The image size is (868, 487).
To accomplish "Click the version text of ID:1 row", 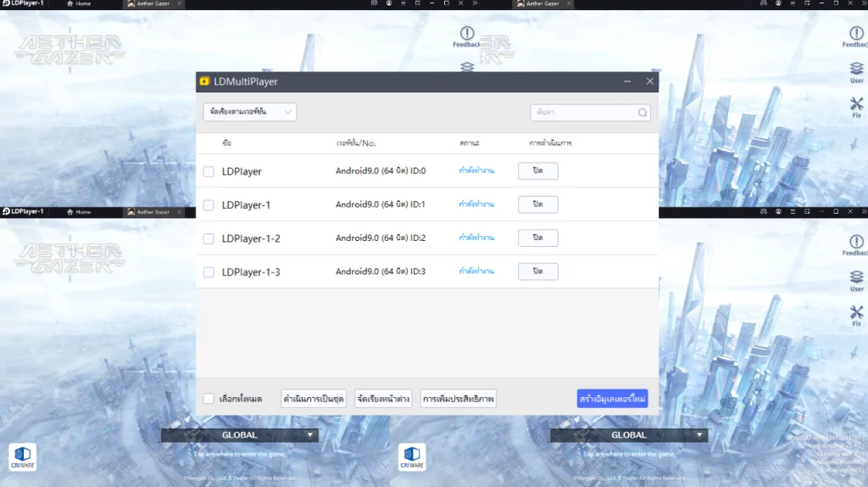I will click(x=381, y=204).
